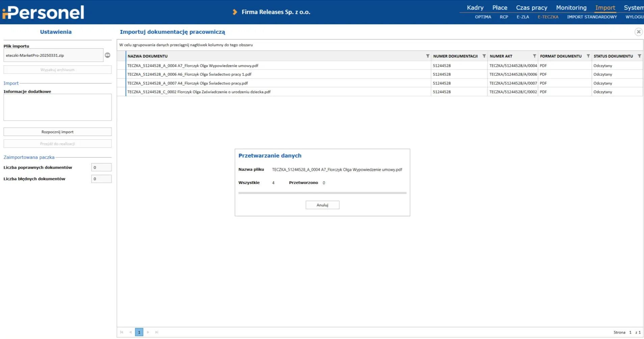Switch to the E-ZLA import tab

[522, 17]
